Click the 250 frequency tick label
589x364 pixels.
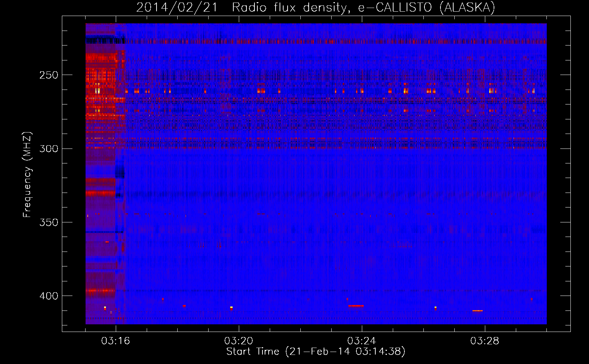click(49, 75)
